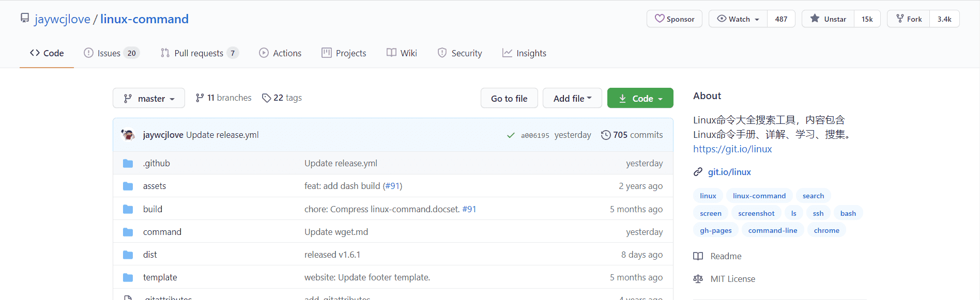This screenshot has width=980, height=300.
Task: Go to the Actions tab
Action: [280, 53]
